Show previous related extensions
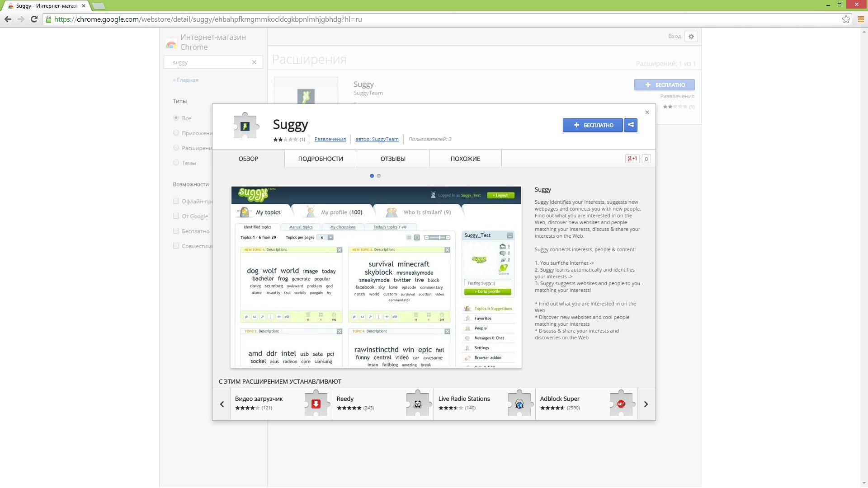Image resolution: width=868 pixels, height=488 pixels. coord(222,404)
